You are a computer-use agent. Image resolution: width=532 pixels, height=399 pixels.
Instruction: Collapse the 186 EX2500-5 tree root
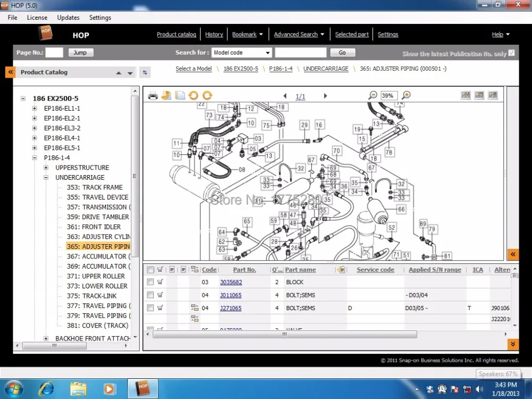[x=23, y=98]
